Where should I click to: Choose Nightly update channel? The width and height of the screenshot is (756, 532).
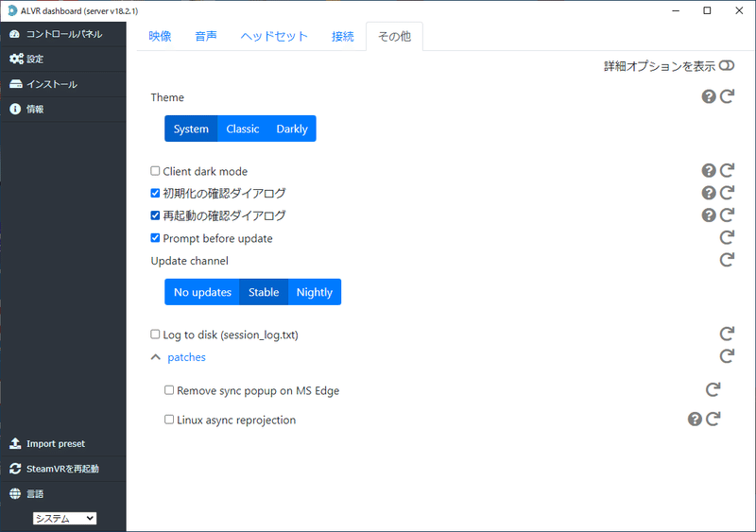315,292
